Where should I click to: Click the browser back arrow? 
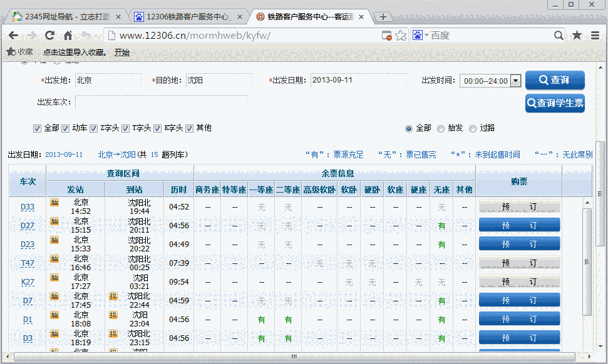click(x=13, y=36)
